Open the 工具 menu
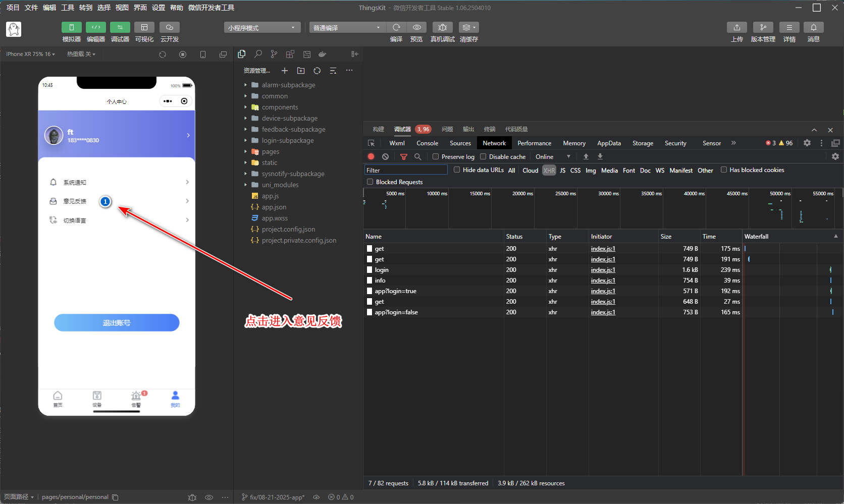Viewport: 844px width, 504px height. coord(68,8)
